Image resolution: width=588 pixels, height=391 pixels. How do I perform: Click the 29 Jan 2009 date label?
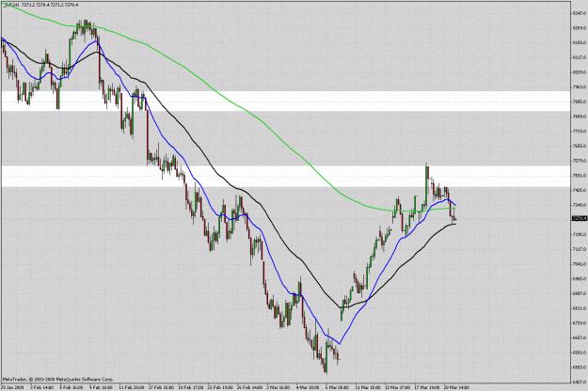11,387
